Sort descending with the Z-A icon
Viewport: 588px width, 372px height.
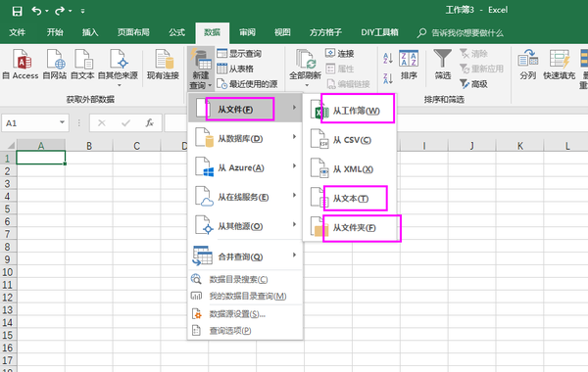click(388, 78)
